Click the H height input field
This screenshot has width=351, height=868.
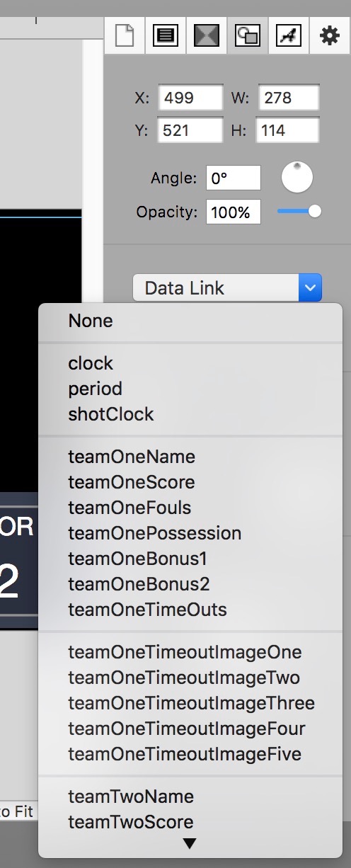click(288, 130)
